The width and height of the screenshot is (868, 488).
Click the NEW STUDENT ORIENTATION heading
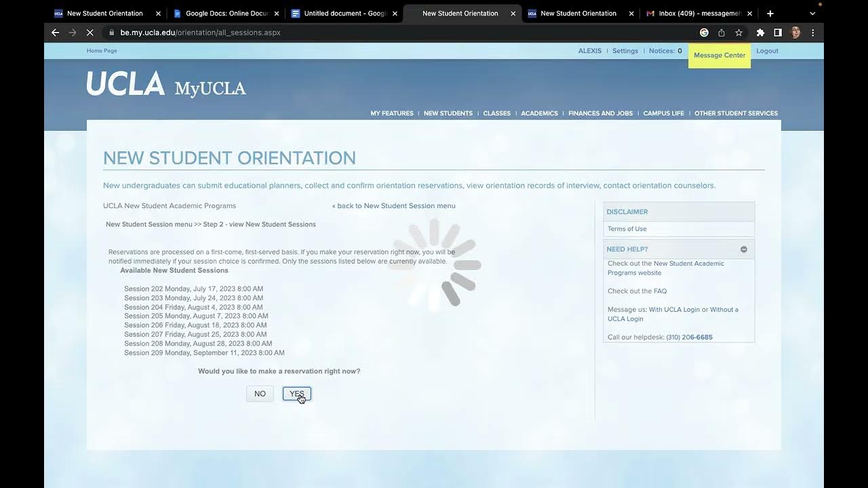click(229, 158)
